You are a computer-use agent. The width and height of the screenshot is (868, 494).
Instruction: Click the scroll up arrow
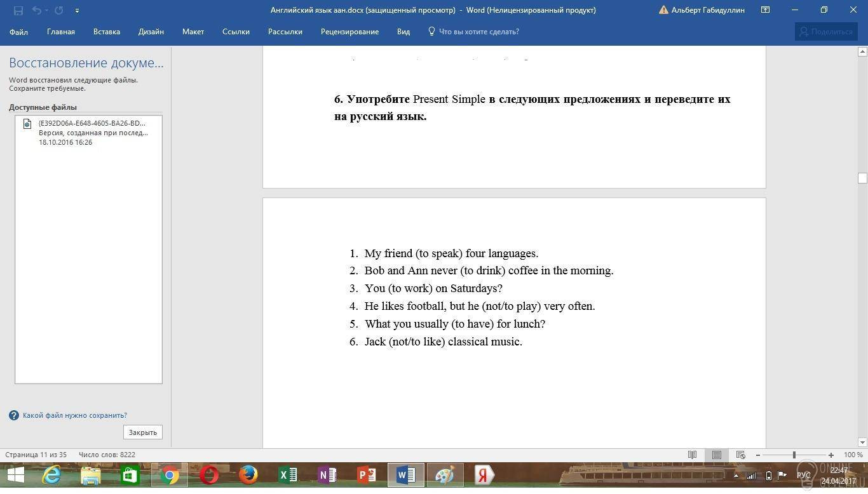tap(862, 51)
